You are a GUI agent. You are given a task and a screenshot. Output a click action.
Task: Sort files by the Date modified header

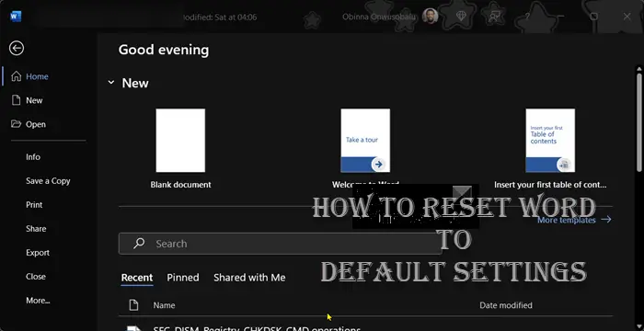point(506,305)
